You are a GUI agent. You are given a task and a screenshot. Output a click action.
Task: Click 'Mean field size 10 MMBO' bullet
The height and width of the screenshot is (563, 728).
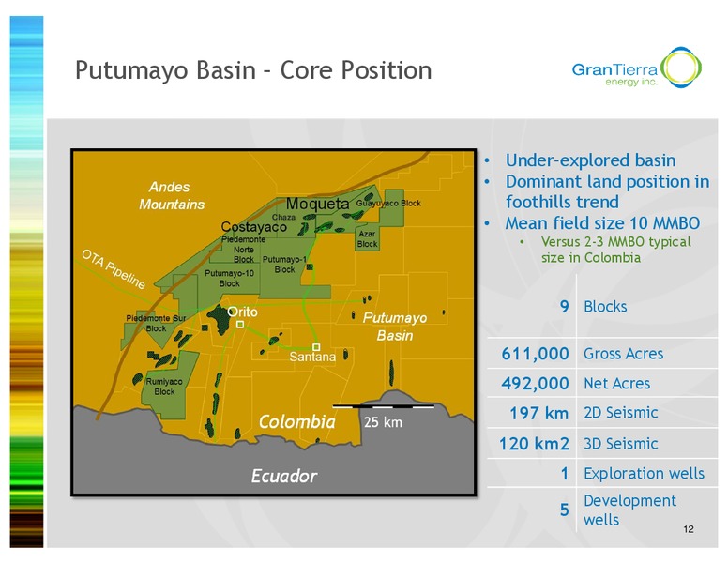[602, 223]
